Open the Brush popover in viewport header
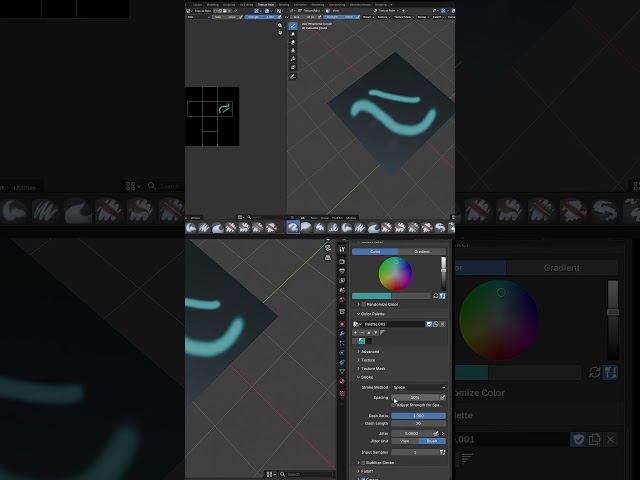This screenshot has width=640, height=480. coord(367,17)
